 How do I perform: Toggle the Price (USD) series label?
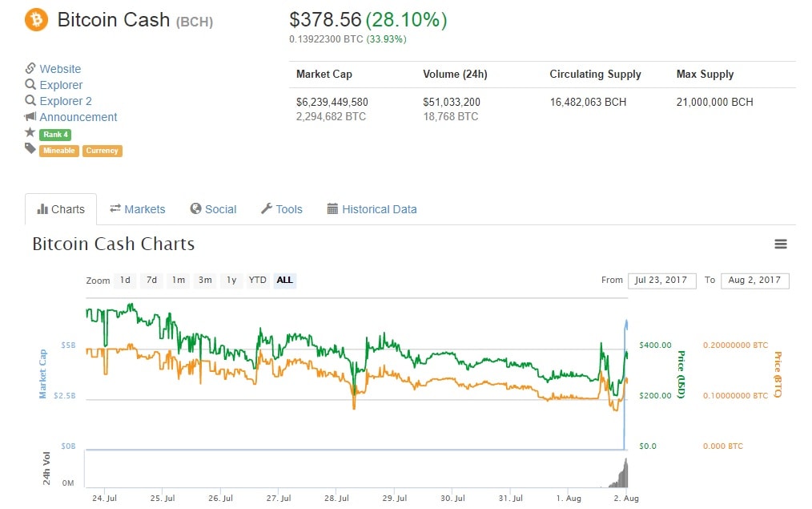(x=681, y=374)
